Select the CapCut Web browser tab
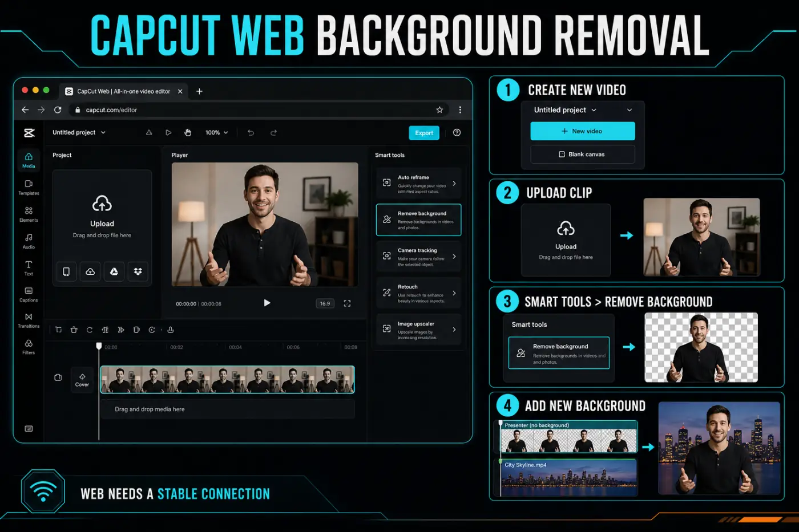Viewport: 799px width, 532px height. click(123, 91)
